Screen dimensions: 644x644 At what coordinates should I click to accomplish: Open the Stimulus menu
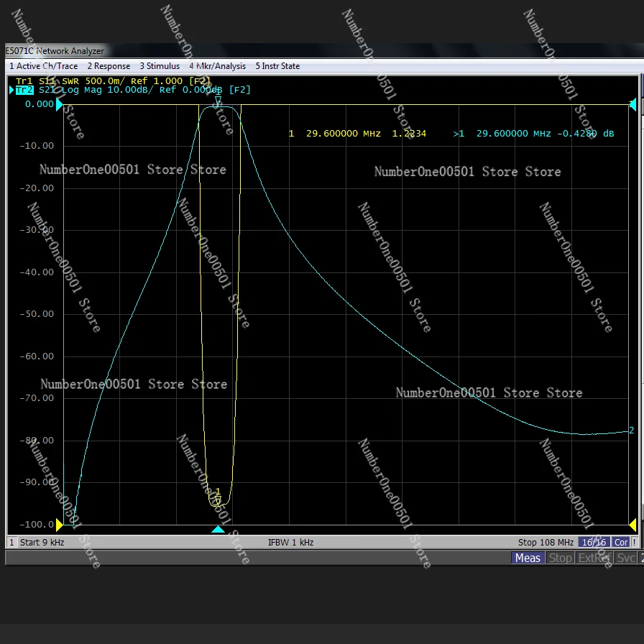click(x=160, y=66)
